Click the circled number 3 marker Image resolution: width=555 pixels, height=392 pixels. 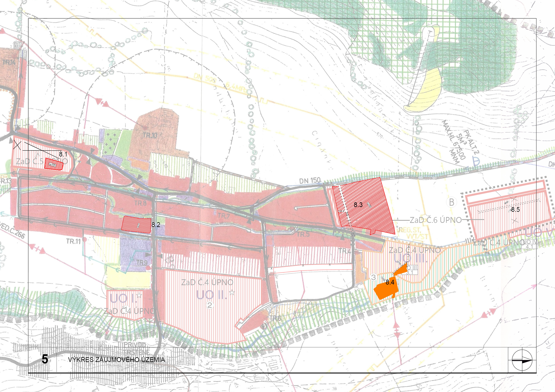click(x=374, y=277)
